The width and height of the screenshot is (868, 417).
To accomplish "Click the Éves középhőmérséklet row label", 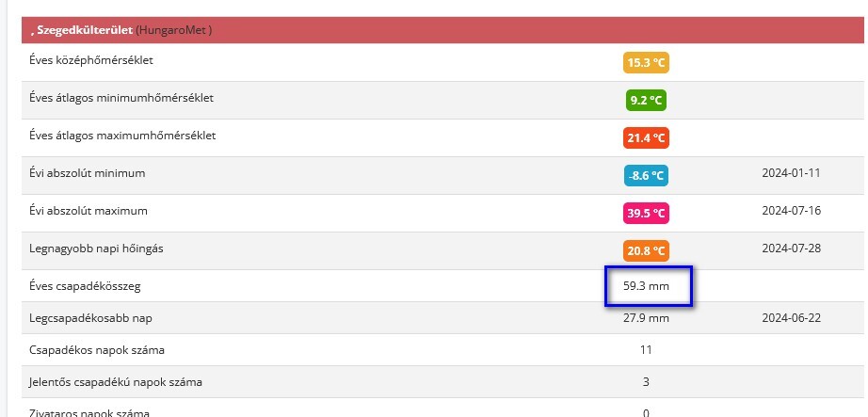I will pos(91,60).
